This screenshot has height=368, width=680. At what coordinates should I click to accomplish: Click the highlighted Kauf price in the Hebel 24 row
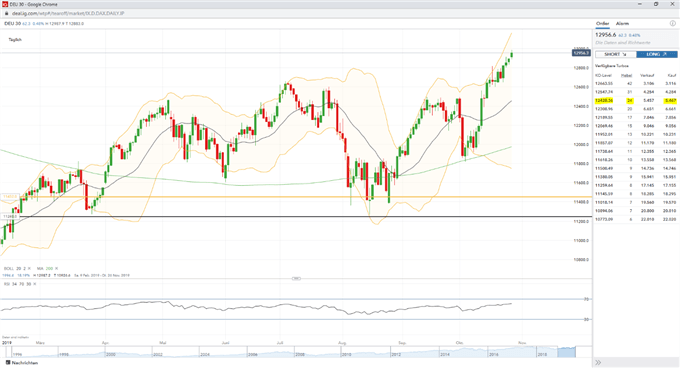tap(670, 101)
